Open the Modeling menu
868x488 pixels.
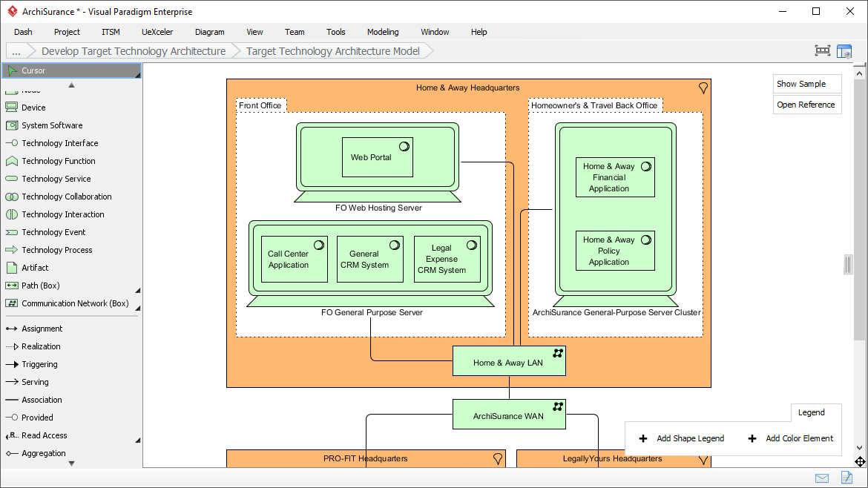pyautogui.click(x=383, y=32)
